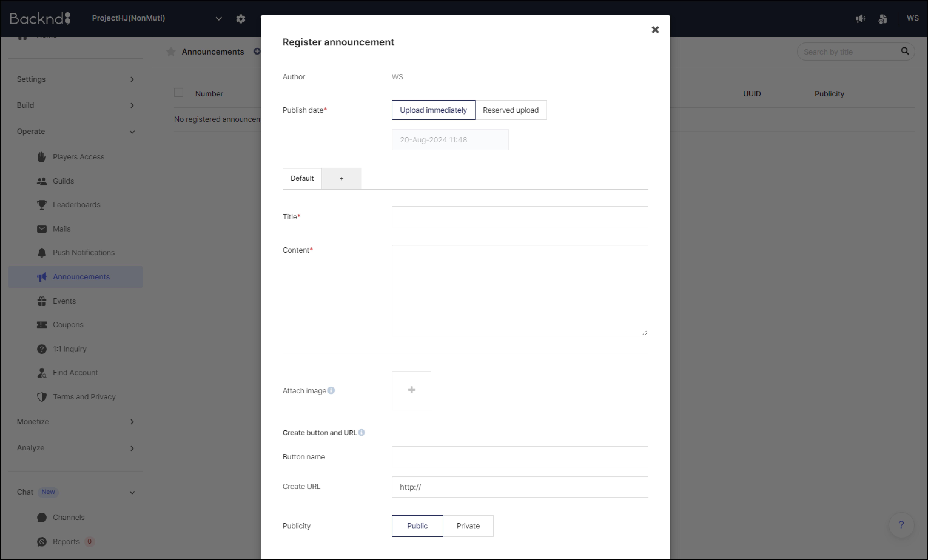
Task: Expand the Monetize menu section
Action: 75,422
